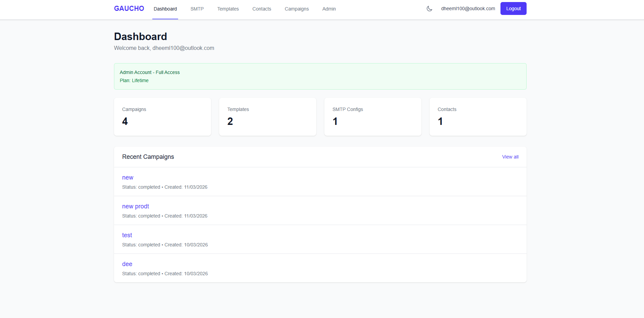Viewport: 644px width, 318px height.
Task: Select the 'test' campaign
Action: click(x=127, y=235)
